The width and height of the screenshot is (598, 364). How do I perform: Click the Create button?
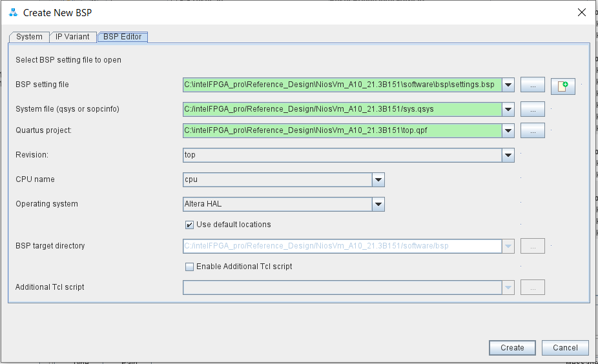(512, 348)
